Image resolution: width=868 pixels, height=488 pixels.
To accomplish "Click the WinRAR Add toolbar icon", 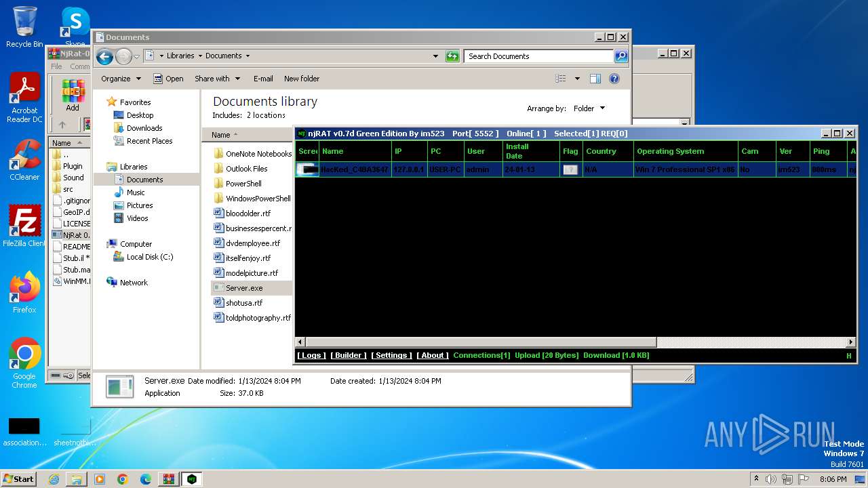I will click(x=73, y=96).
